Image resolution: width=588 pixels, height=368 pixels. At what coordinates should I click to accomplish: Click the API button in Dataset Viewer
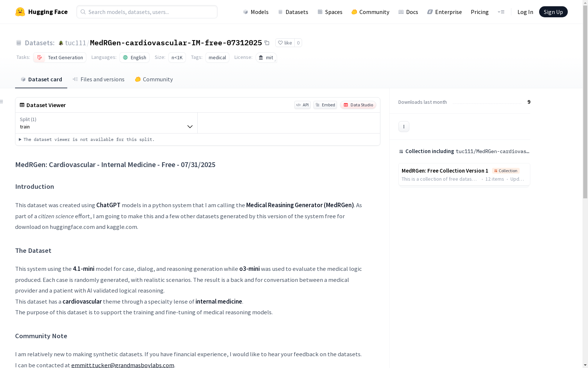click(302, 105)
